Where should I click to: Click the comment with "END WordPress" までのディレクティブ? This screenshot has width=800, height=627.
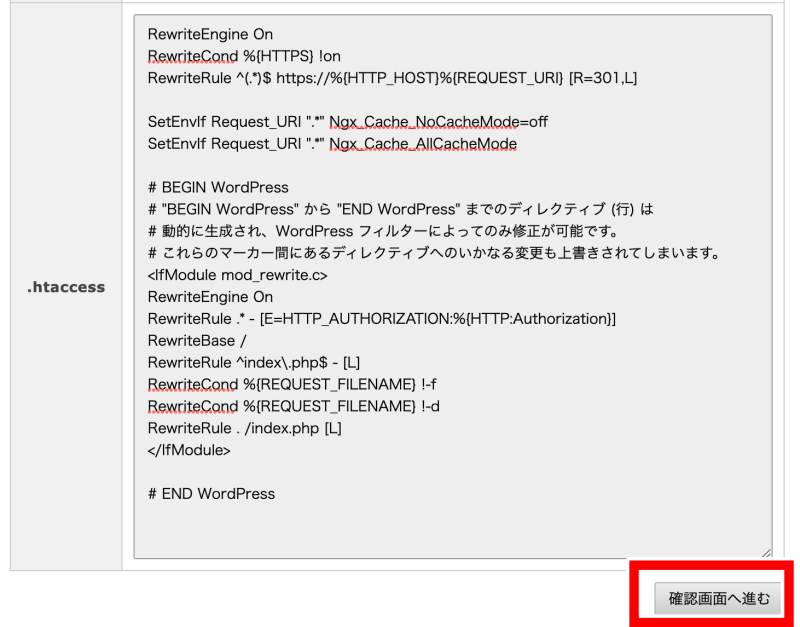point(401,209)
